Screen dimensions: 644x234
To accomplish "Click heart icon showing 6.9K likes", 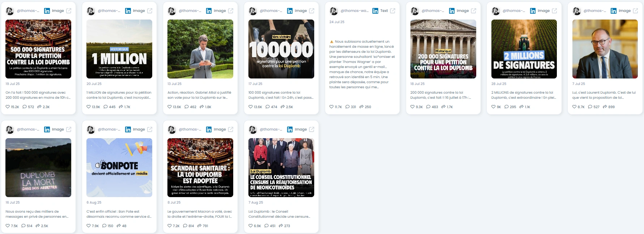I will click(251, 226).
